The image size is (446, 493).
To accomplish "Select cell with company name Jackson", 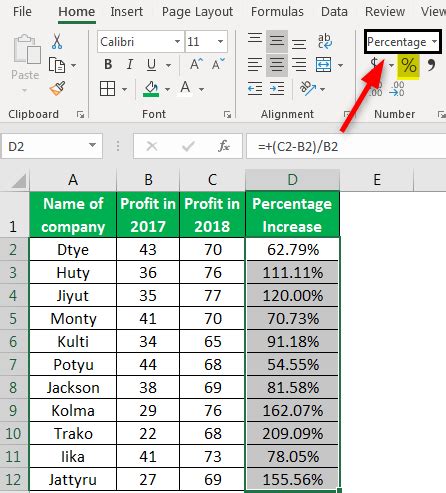I will [x=73, y=387].
